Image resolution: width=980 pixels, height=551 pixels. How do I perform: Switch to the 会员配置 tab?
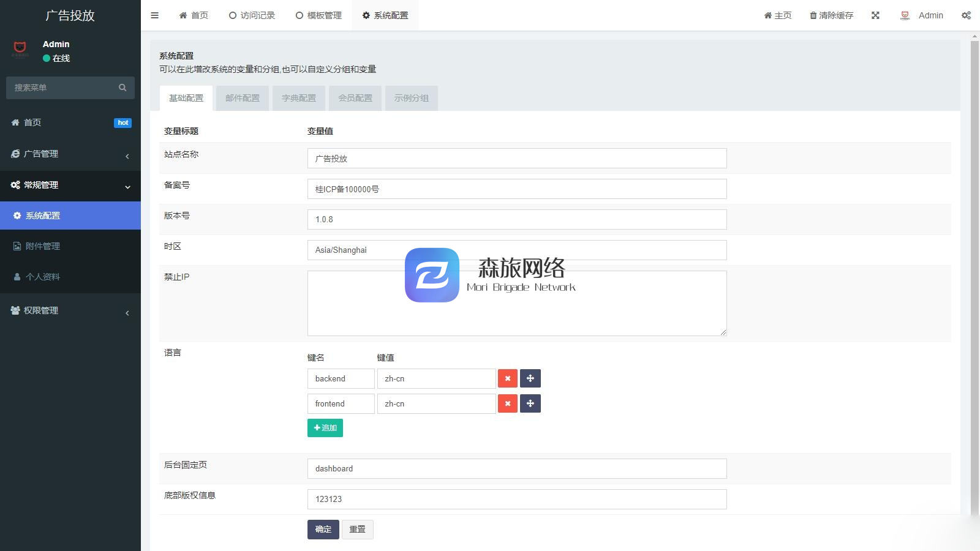[355, 98]
